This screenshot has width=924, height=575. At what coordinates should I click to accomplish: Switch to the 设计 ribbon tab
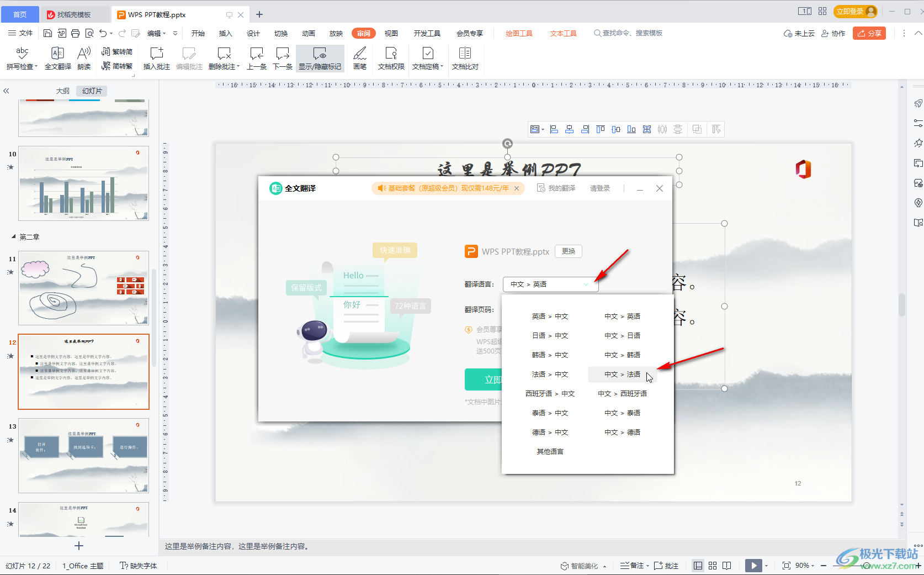[x=253, y=33]
